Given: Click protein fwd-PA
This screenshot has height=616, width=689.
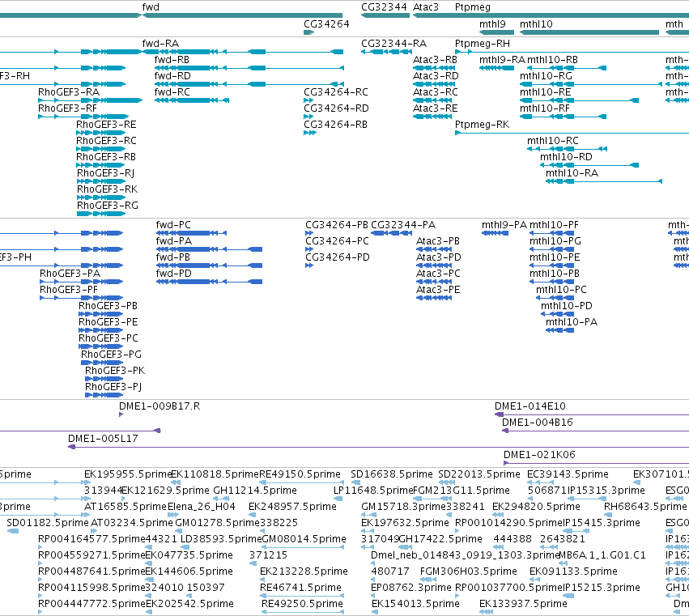Looking at the screenshot, I should (x=173, y=241).
